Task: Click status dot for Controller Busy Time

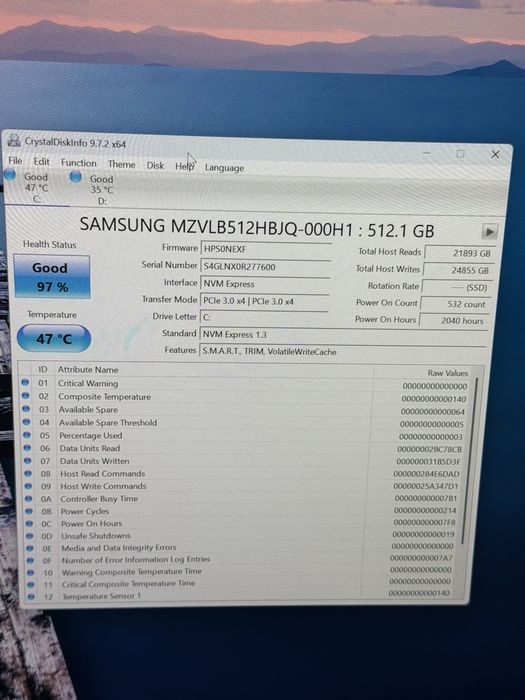Action: [x=29, y=498]
